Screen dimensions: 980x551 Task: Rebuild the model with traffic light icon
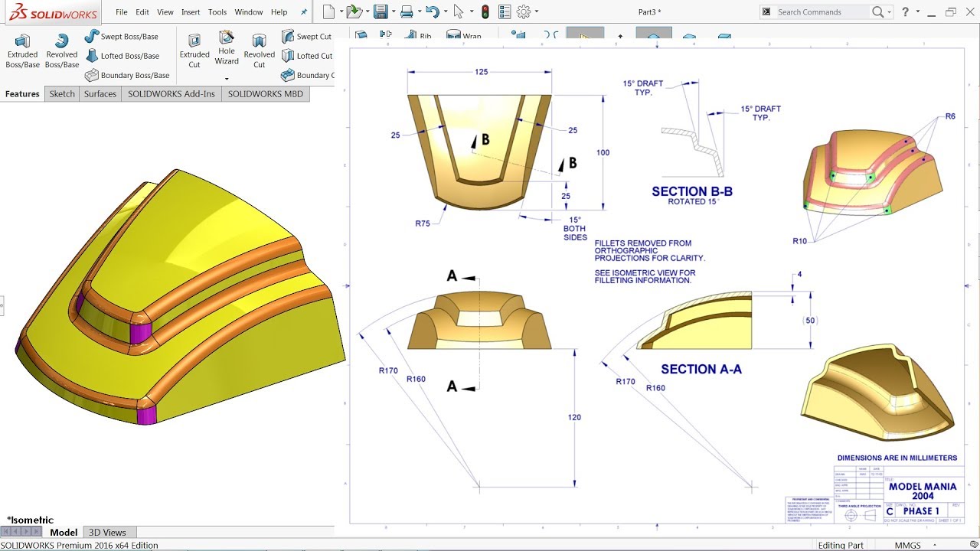(485, 11)
